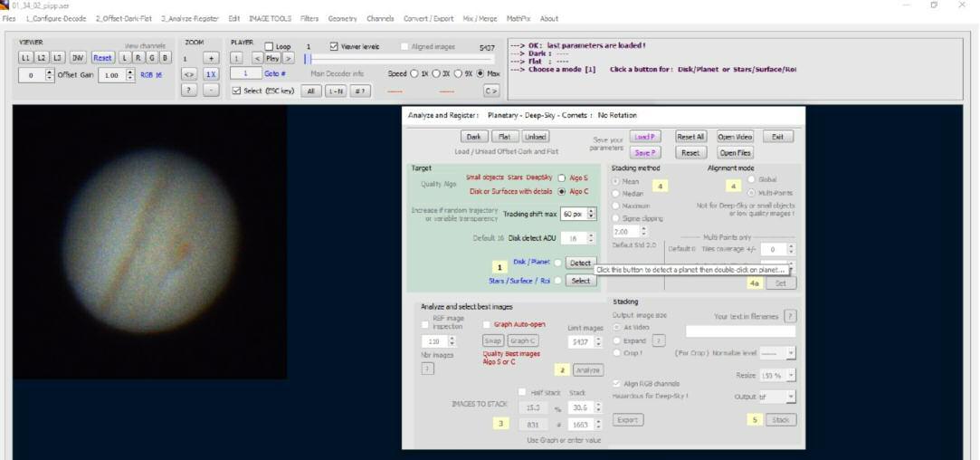This screenshot has width=980, height=460.
Task: Click the blue viewer Reset button
Action: [x=102, y=58]
